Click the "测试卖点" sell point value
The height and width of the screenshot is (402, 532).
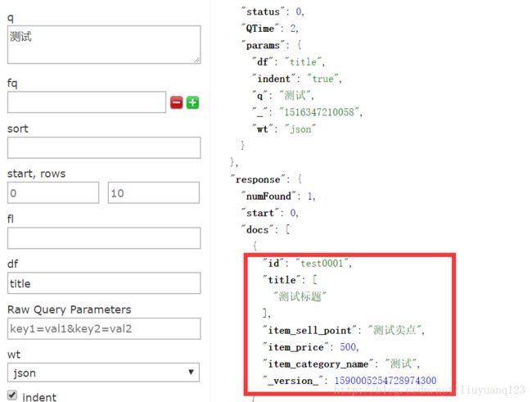pos(394,330)
